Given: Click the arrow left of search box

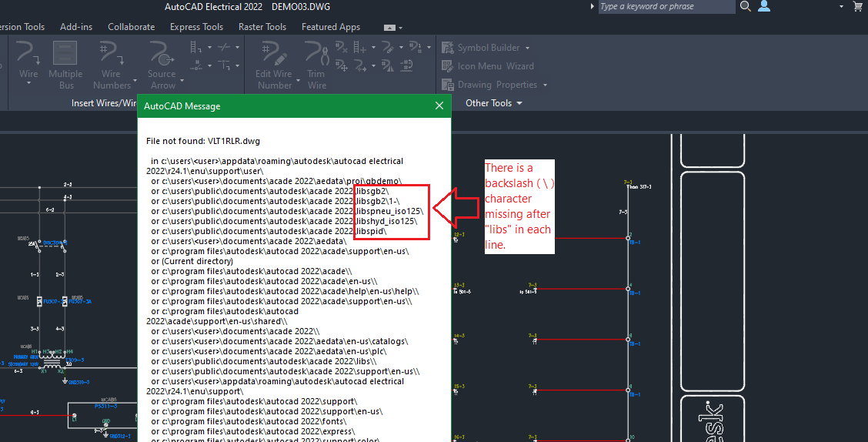Looking at the screenshot, I should (592, 6).
